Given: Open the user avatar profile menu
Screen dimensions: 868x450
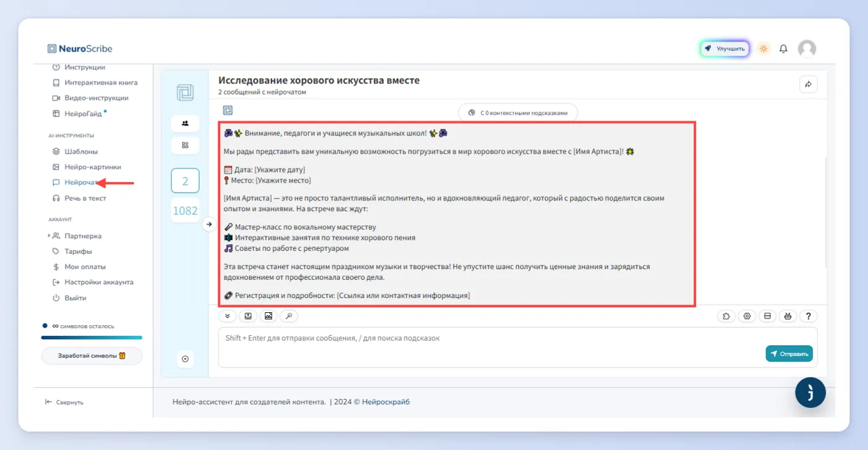Looking at the screenshot, I should pos(807,48).
